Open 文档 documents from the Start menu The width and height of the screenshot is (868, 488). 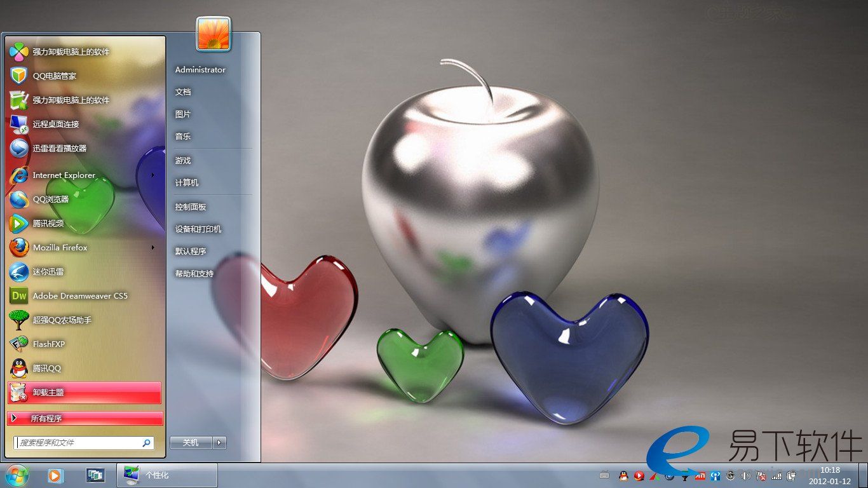coord(183,92)
